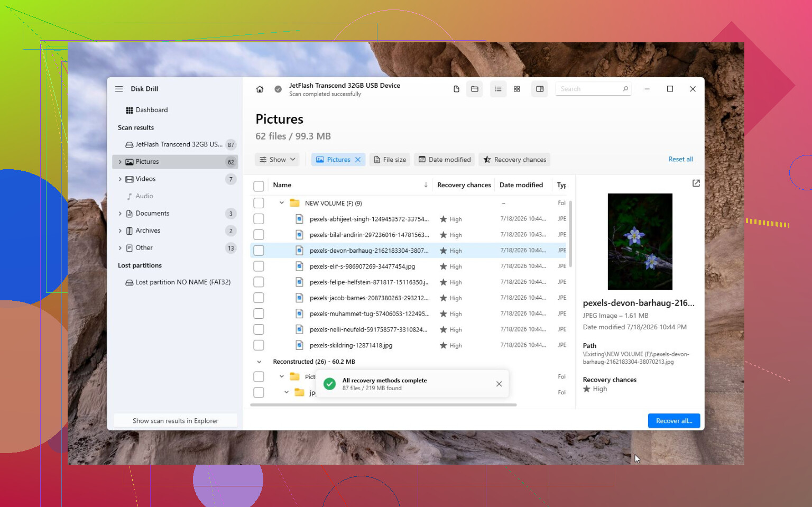Click the Recovery chances star in preview panel
This screenshot has height=507, width=812.
[586, 389]
